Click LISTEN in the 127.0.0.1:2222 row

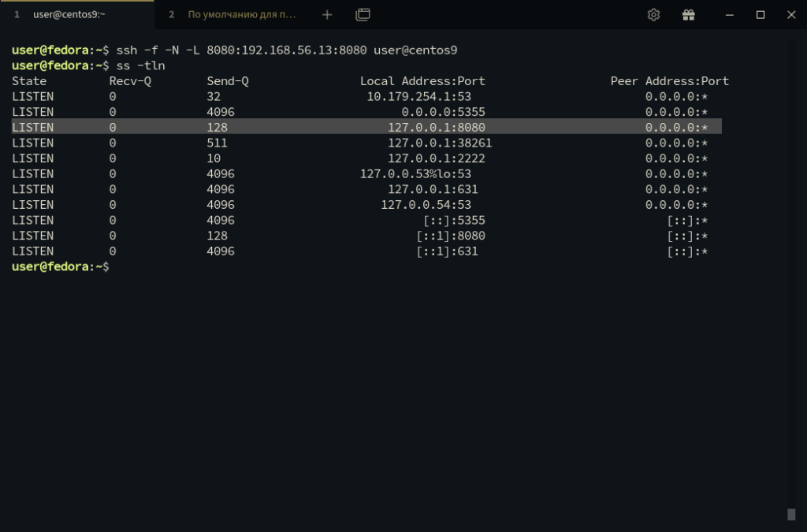(x=33, y=158)
